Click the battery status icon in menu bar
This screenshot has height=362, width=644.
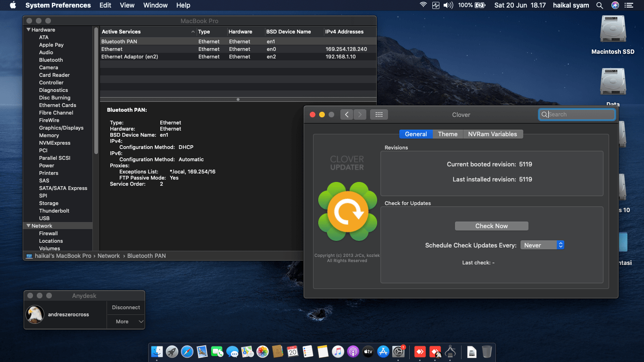480,5
